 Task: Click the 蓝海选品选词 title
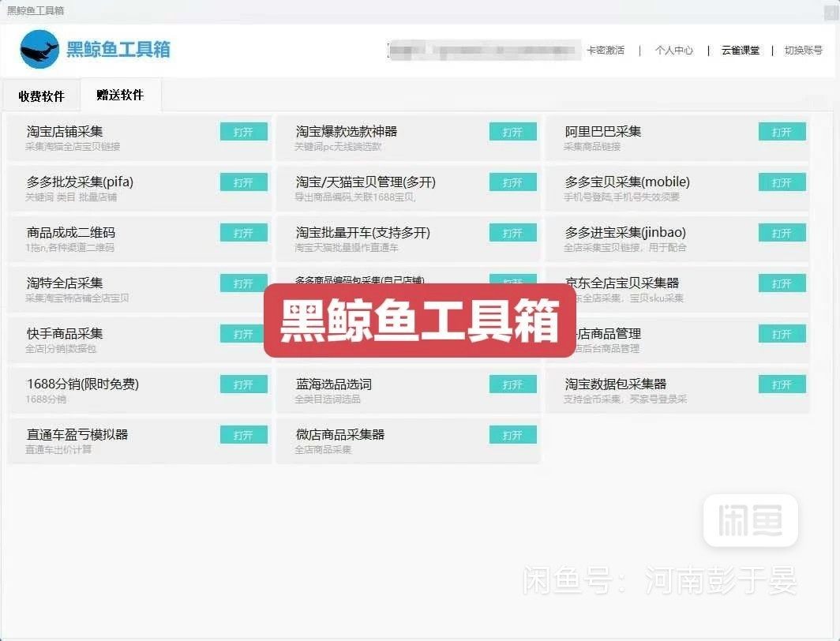pyautogui.click(x=334, y=384)
